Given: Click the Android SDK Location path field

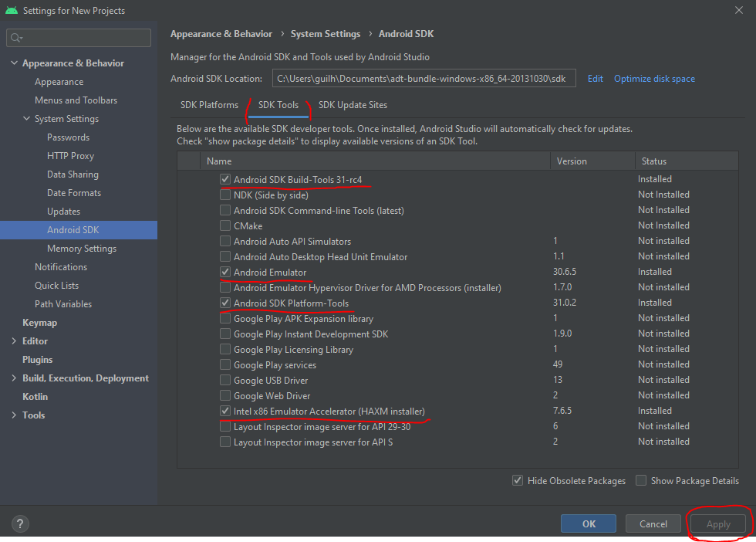Looking at the screenshot, I should (424, 78).
